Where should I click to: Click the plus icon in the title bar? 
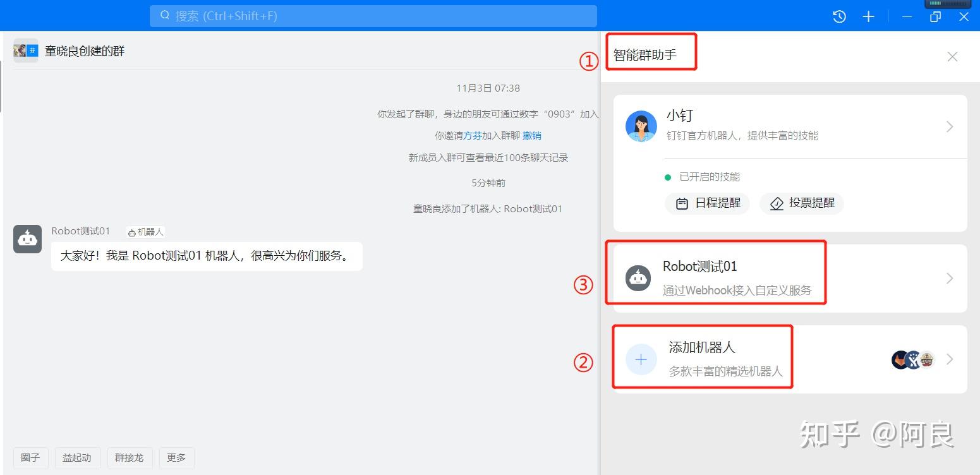[869, 16]
